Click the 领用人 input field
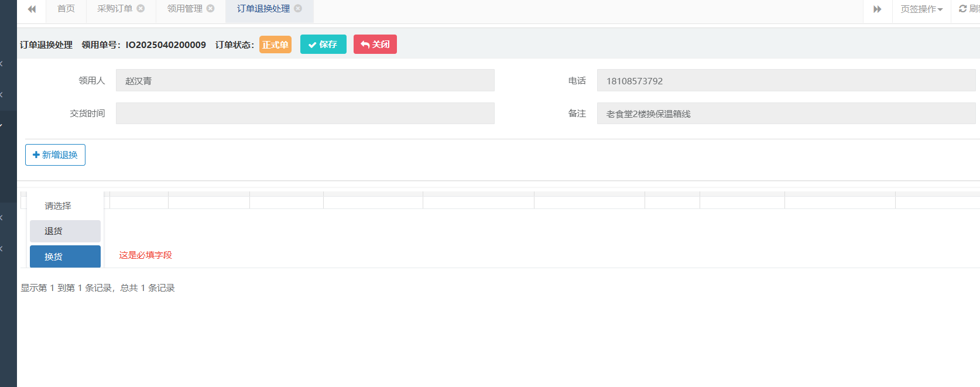980x387 pixels. 305,81
